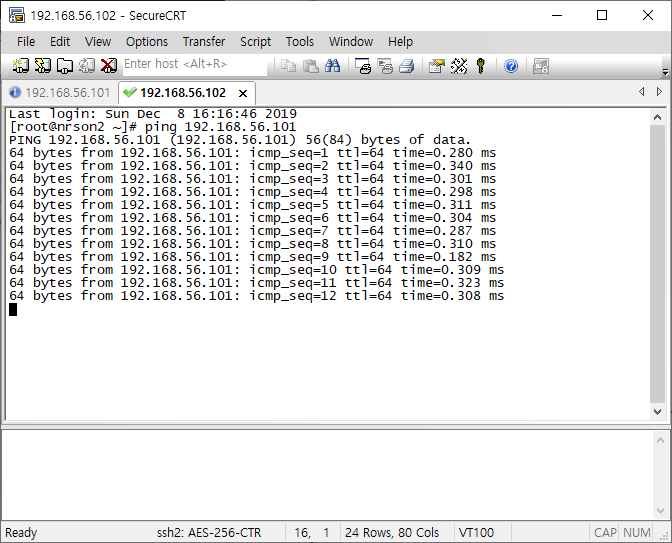Click the Last login line
The width and height of the screenshot is (672, 543).
(x=153, y=114)
